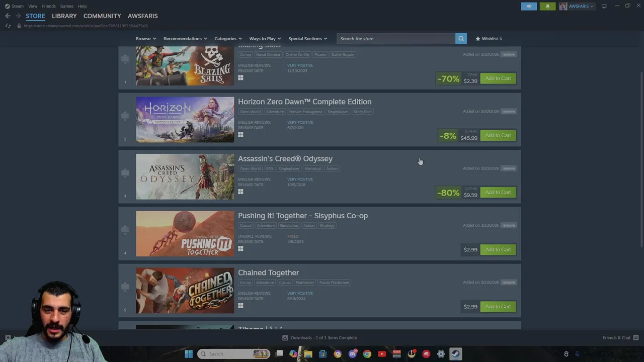Click the Chained Together thumbnail
Viewport: 644px width, 362px height.
point(185,291)
